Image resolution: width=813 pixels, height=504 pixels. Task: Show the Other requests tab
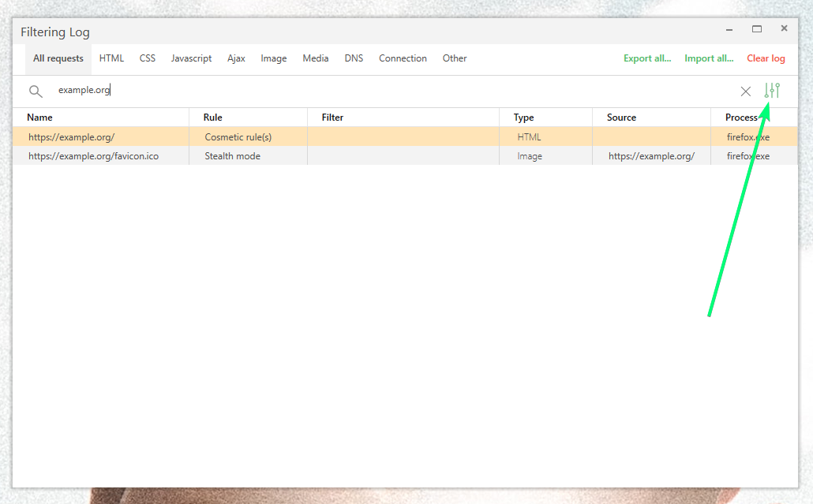454,58
